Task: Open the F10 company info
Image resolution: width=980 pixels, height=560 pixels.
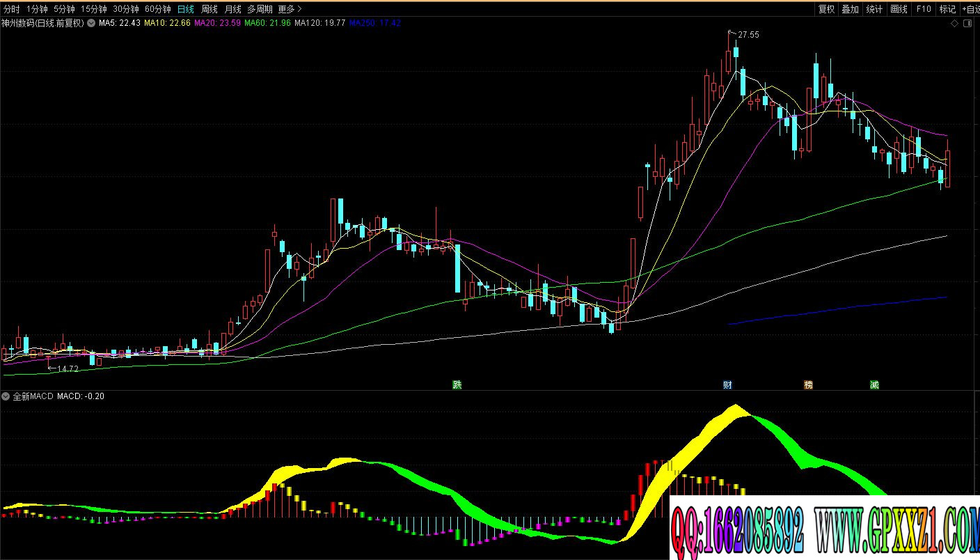Action: (x=924, y=9)
